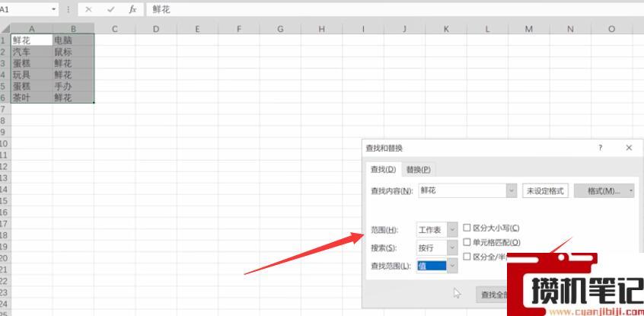Viewport: 644px width, 316px height.
Task: Click cell B6 containing 鲜花
Action: (x=73, y=97)
